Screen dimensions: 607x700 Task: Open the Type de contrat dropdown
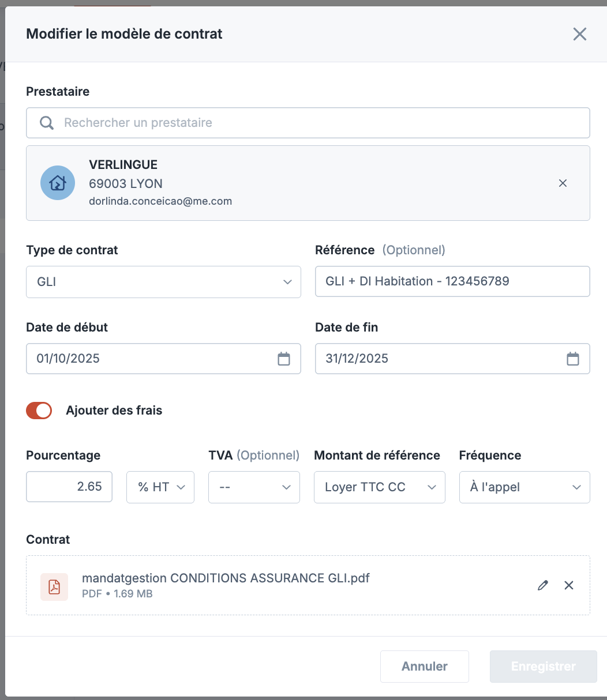click(163, 282)
